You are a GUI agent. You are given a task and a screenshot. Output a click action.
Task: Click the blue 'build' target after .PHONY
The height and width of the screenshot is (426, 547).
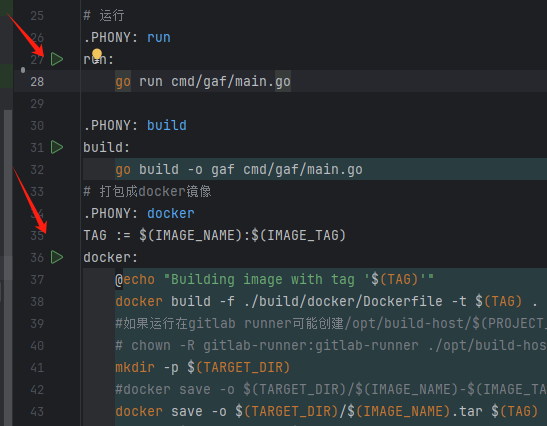(x=167, y=126)
